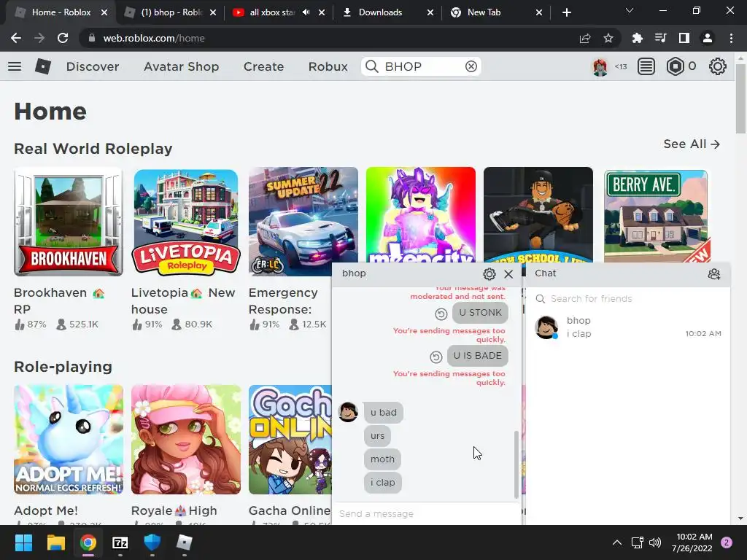The image size is (747, 560).
Task: Open the avatar profile icon
Action: coord(600,66)
